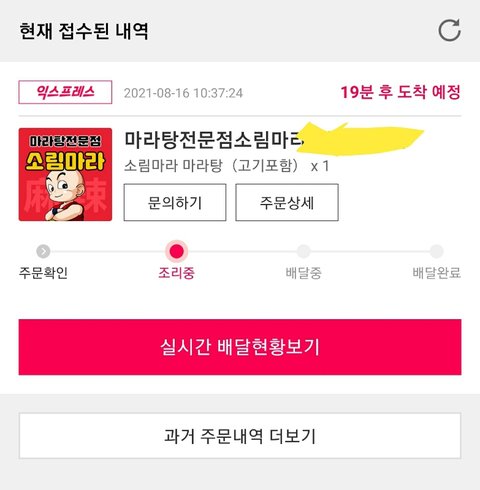Select the 배달중 status label
Viewport: 480px width, 490px height.
click(303, 273)
